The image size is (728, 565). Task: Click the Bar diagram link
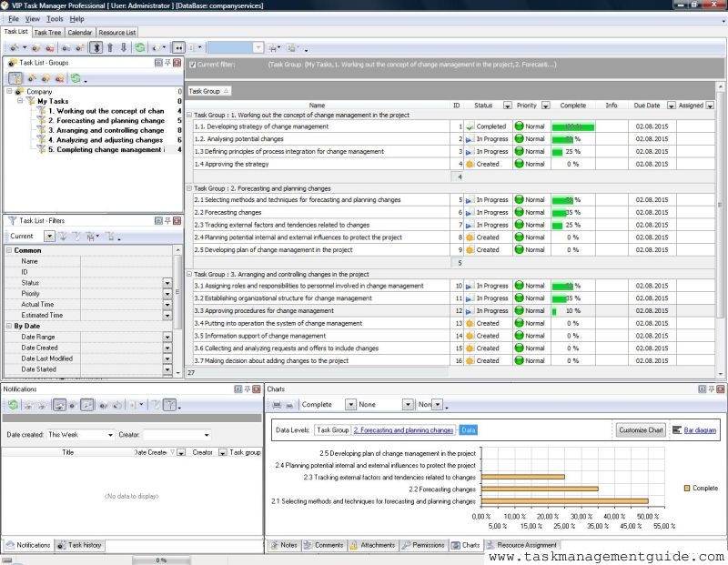(700, 430)
